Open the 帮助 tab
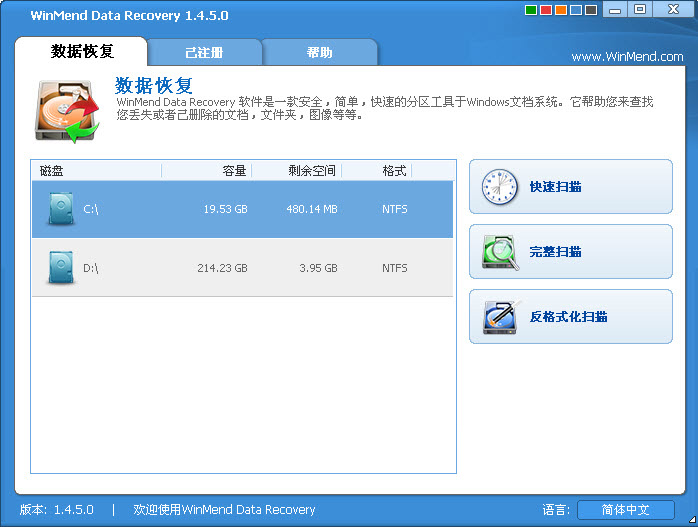Image resolution: width=698 pixels, height=527 pixels. tap(320, 52)
